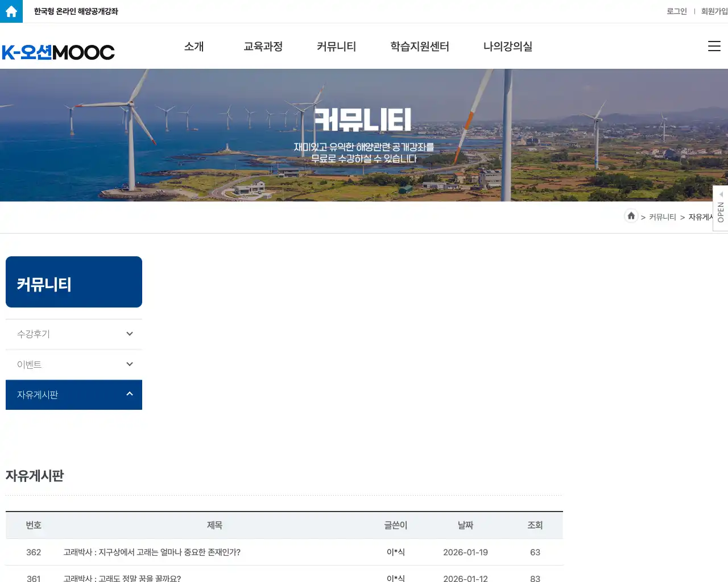Collapse the 자유게시판 sidebar chevron

click(x=130, y=394)
